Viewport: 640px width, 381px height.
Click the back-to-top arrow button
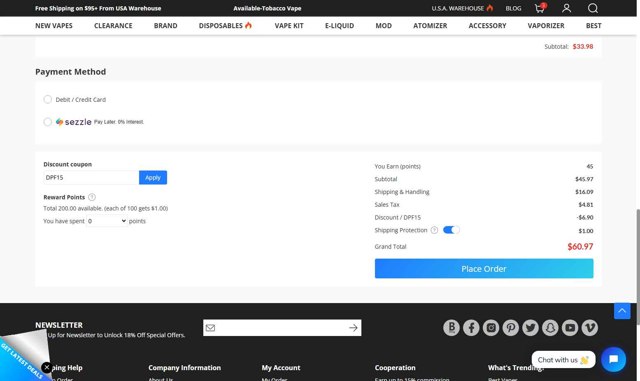[x=622, y=311]
